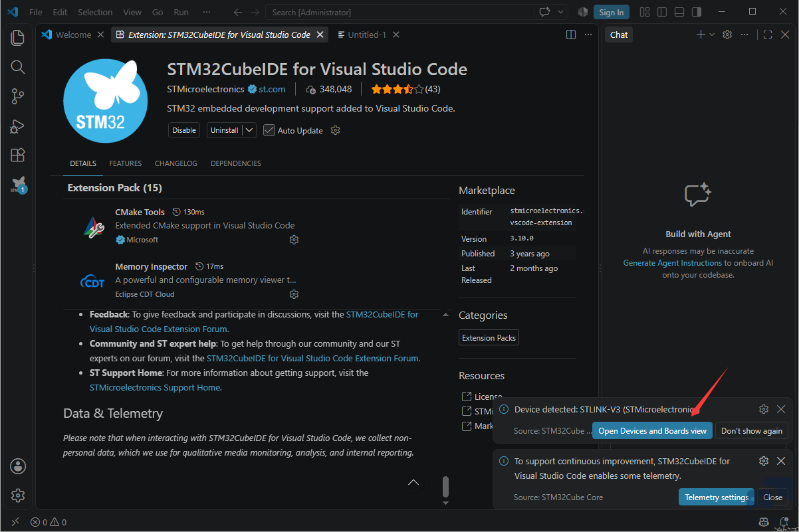Click the st.com publisher link
Screen dimensions: 799x532
[x=273, y=89]
